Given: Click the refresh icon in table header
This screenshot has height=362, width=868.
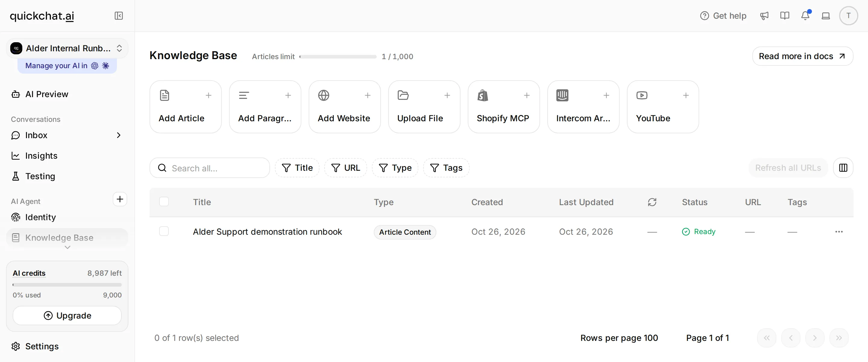Looking at the screenshot, I should click(652, 202).
